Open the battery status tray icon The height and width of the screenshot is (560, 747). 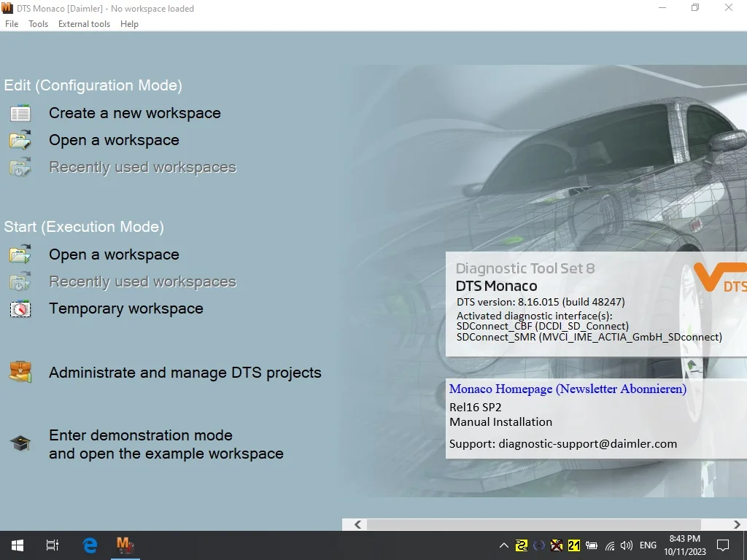[592, 545]
